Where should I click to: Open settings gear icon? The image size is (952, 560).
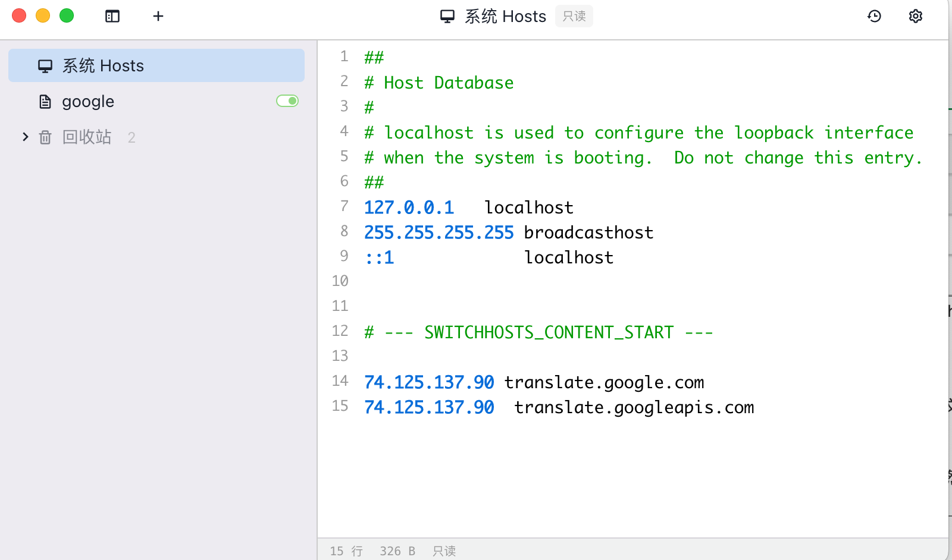click(x=916, y=16)
